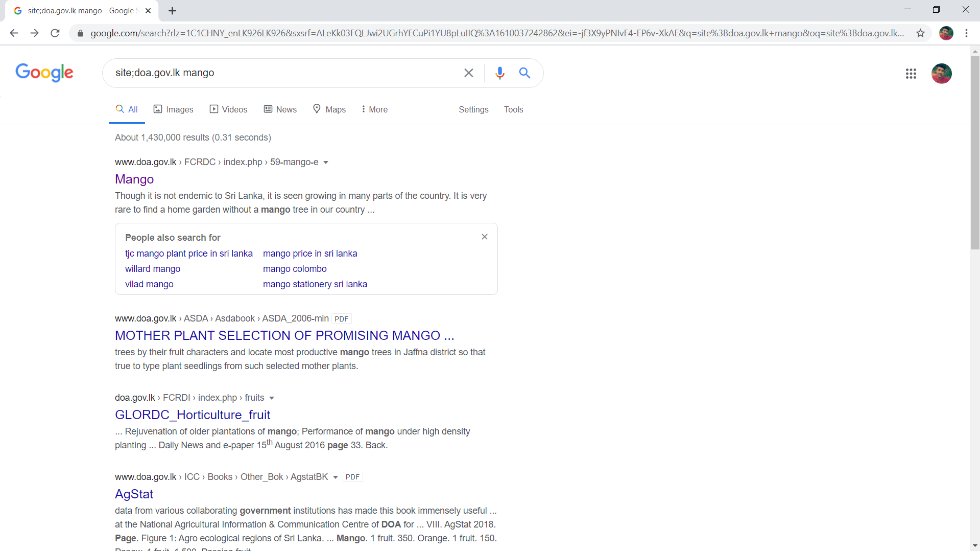Switch to the News tab
The image size is (980, 551).
coord(280,109)
